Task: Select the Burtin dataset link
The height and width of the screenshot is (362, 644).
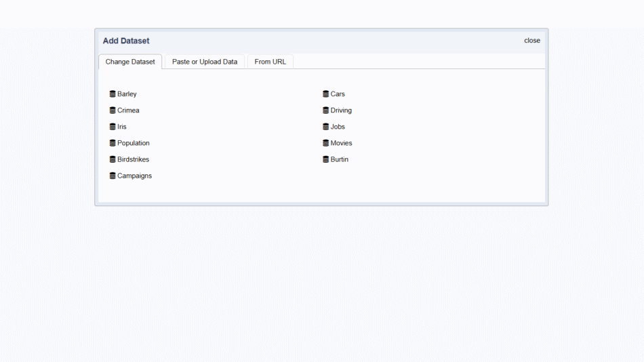Action: (x=339, y=159)
